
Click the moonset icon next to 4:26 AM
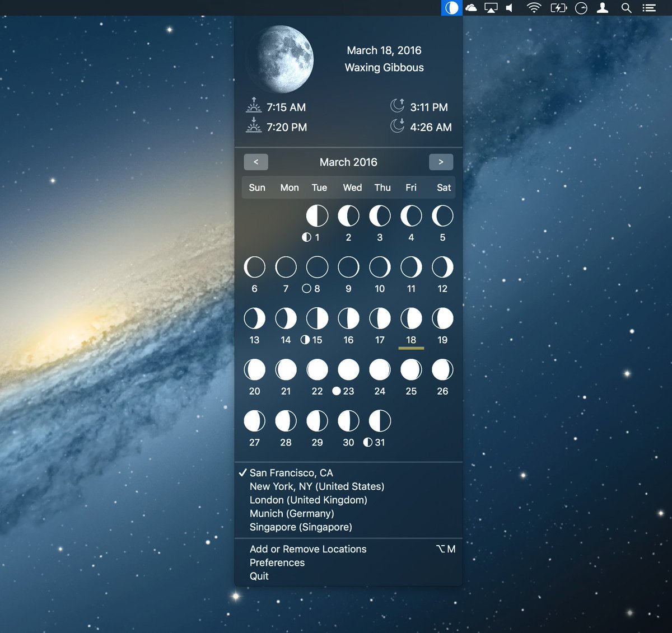398,125
